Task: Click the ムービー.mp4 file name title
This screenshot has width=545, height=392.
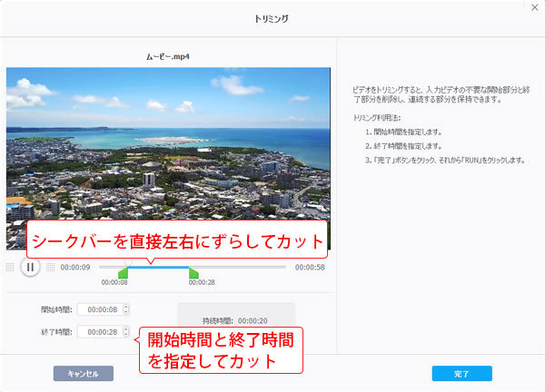Action: click(x=168, y=56)
